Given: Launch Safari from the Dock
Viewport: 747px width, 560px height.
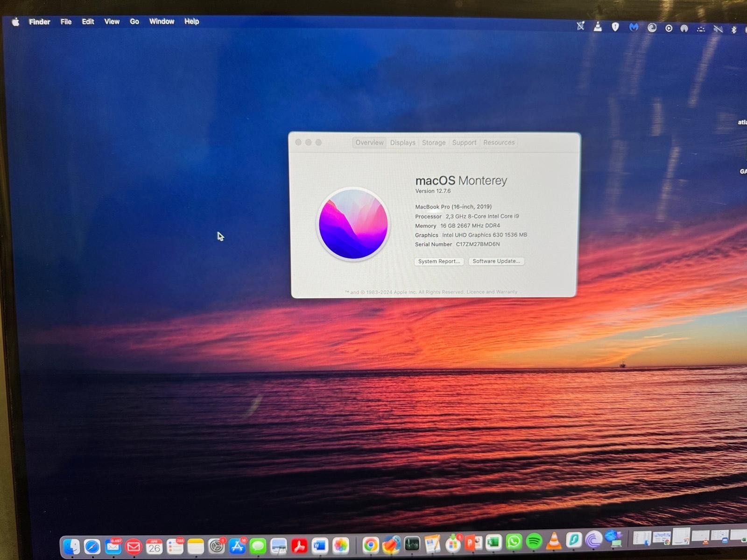Looking at the screenshot, I should tap(92, 546).
